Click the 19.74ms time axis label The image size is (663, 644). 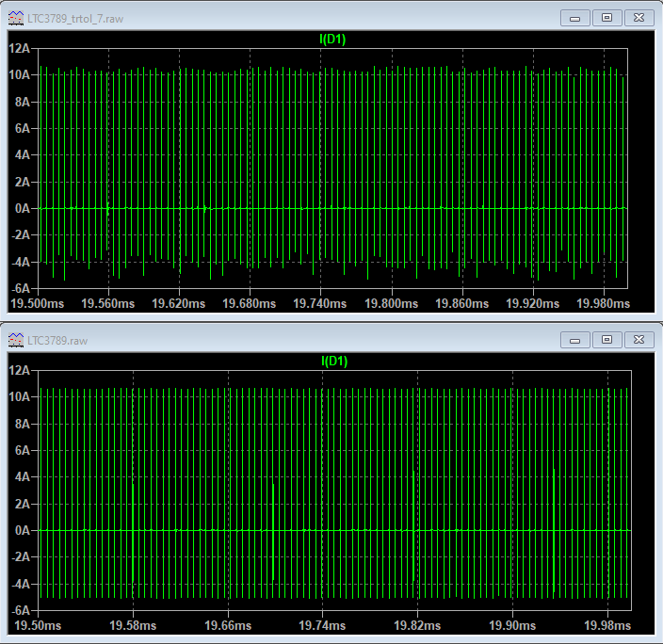click(x=322, y=625)
